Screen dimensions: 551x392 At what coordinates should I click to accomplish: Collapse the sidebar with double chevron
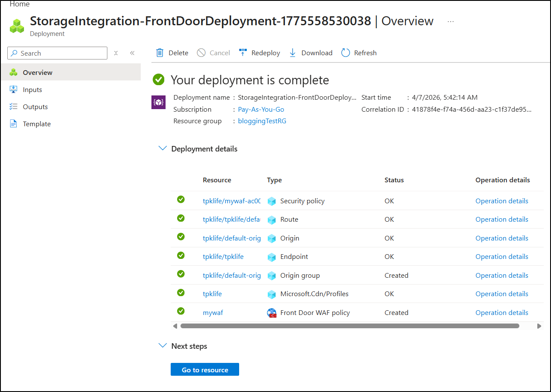(x=132, y=53)
